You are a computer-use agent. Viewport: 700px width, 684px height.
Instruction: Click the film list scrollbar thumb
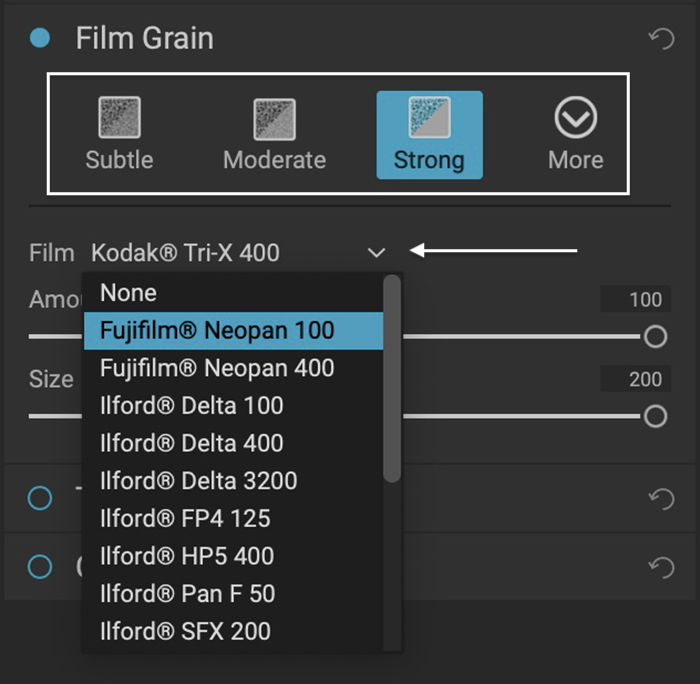(x=392, y=380)
